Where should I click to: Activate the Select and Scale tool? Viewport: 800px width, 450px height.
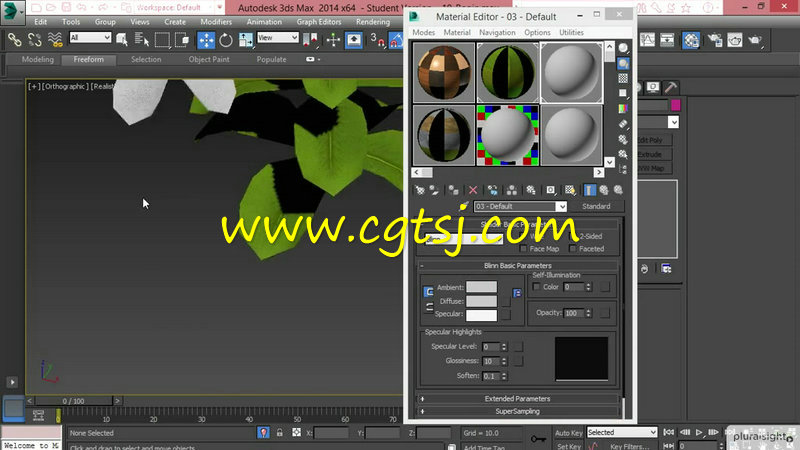tap(245, 40)
